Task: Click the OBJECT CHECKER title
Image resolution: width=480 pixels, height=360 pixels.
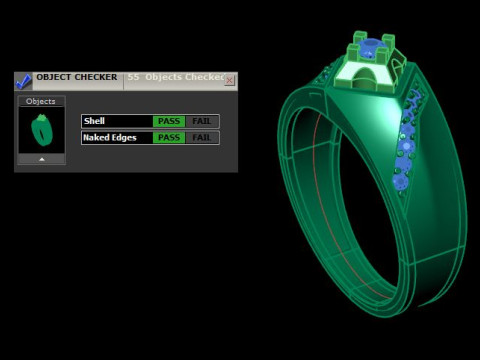Action: pyautogui.click(x=77, y=77)
